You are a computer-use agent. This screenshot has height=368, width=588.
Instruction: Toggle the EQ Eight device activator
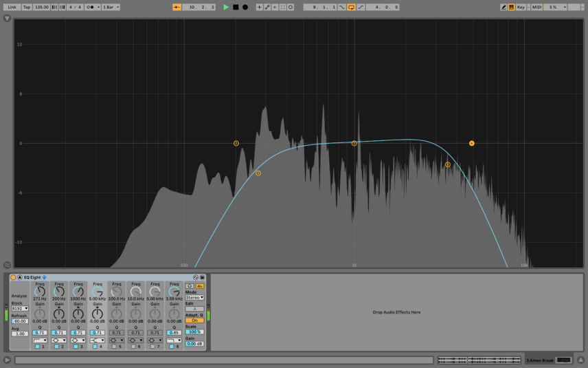click(x=13, y=277)
